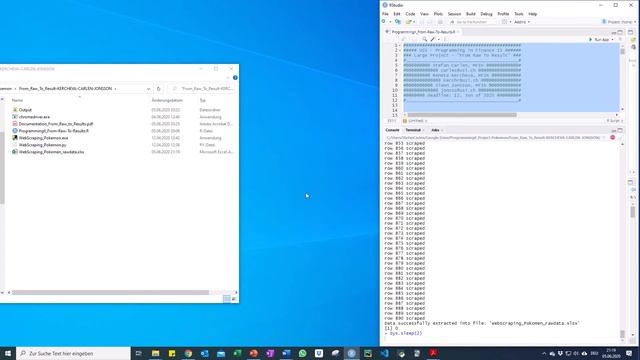Open the View menu in RStudio

coord(424,14)
